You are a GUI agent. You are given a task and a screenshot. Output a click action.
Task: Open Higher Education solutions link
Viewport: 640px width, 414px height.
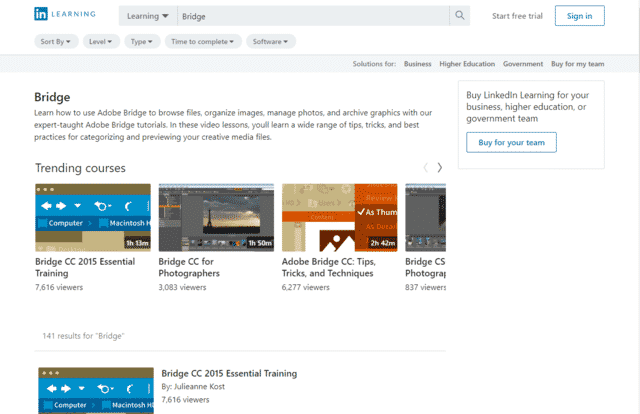[x=467, y=64]
